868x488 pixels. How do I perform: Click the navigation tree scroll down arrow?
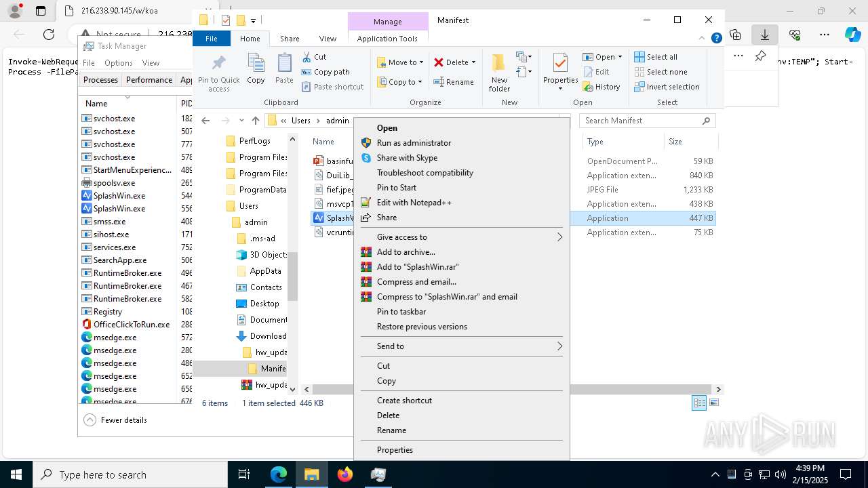pyautogui.click(x=292, y=389)
